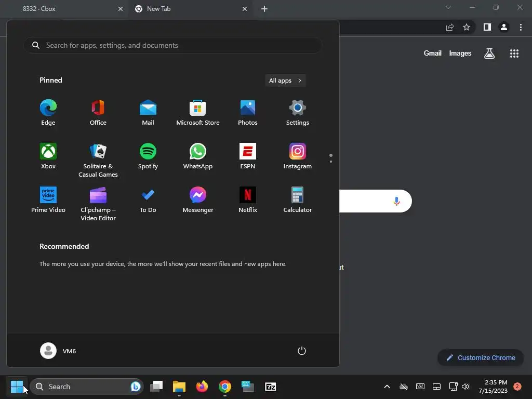Open Microsoft Store from Start menu
The height and width of the screenshot is (399, 532).
click(198, 112)
